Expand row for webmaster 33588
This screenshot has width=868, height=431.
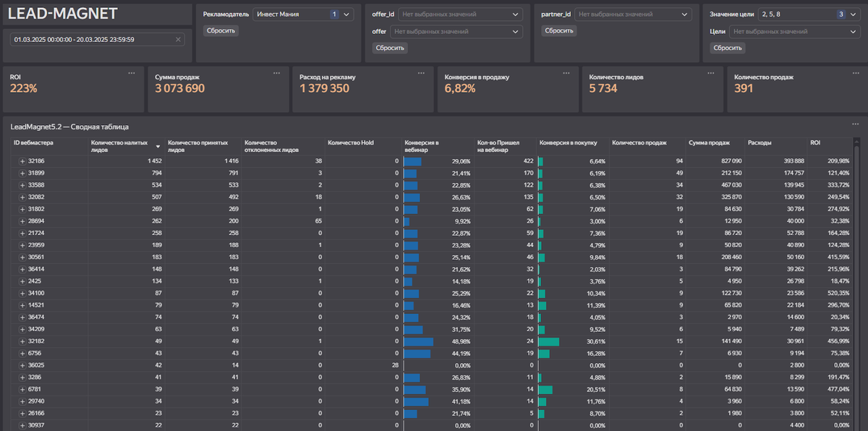(22, 185)
